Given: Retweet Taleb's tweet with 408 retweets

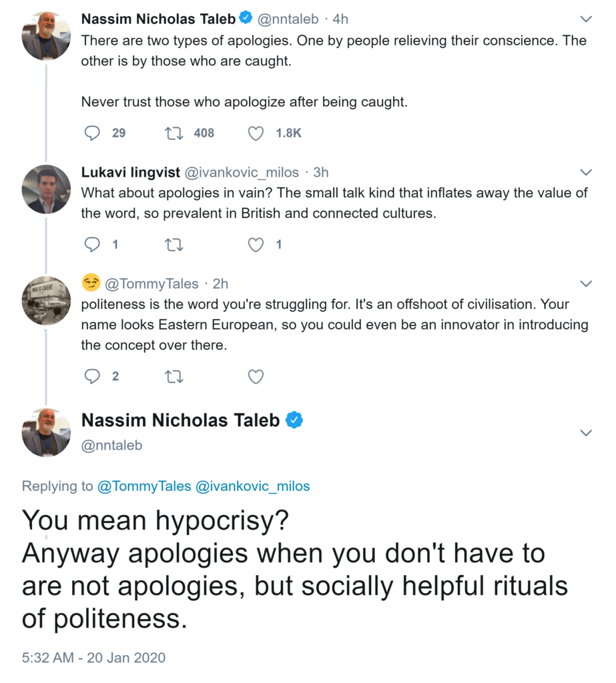Looking at the screenshot, I should pyautogui.click(x=174, y=133).
